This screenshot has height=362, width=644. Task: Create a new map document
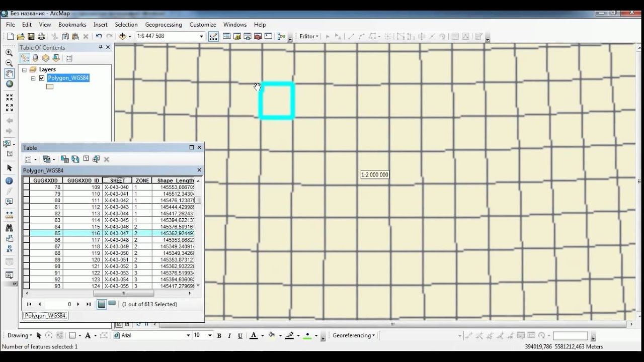click(10, 36)
